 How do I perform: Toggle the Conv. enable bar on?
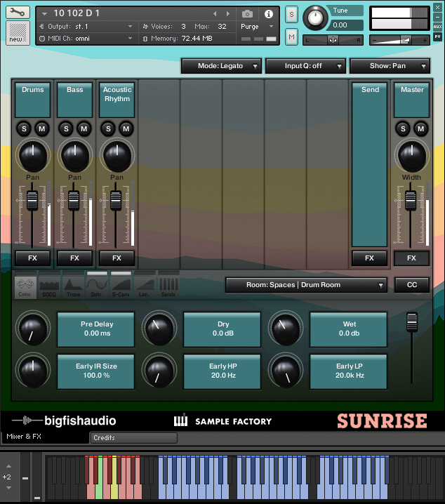(x=25, y=273)
